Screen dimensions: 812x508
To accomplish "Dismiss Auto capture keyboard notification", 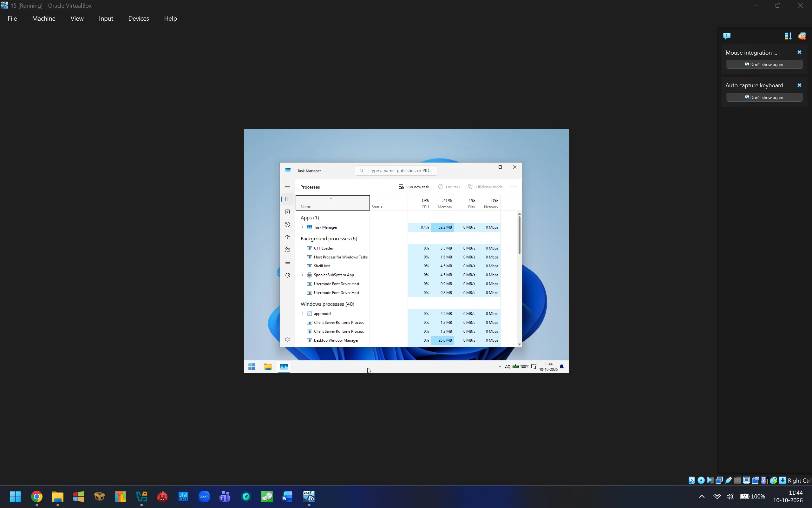I will (x=799, y=85).
